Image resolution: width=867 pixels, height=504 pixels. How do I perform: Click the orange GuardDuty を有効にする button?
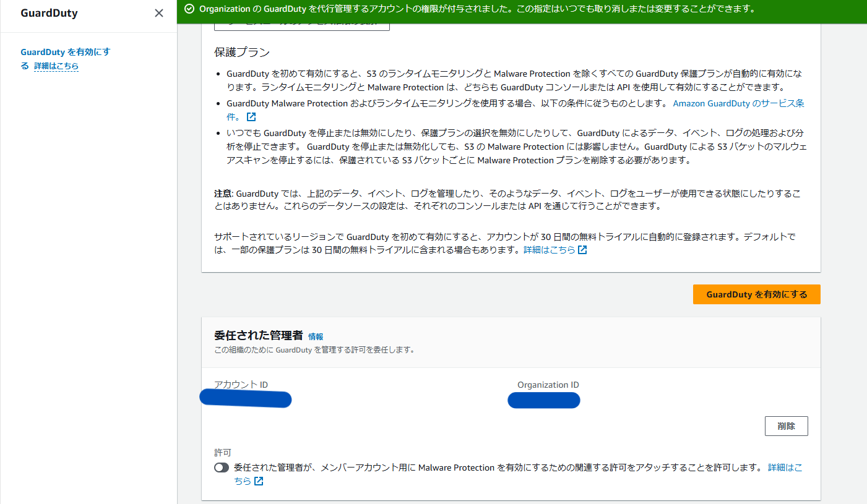coord(756,294)
